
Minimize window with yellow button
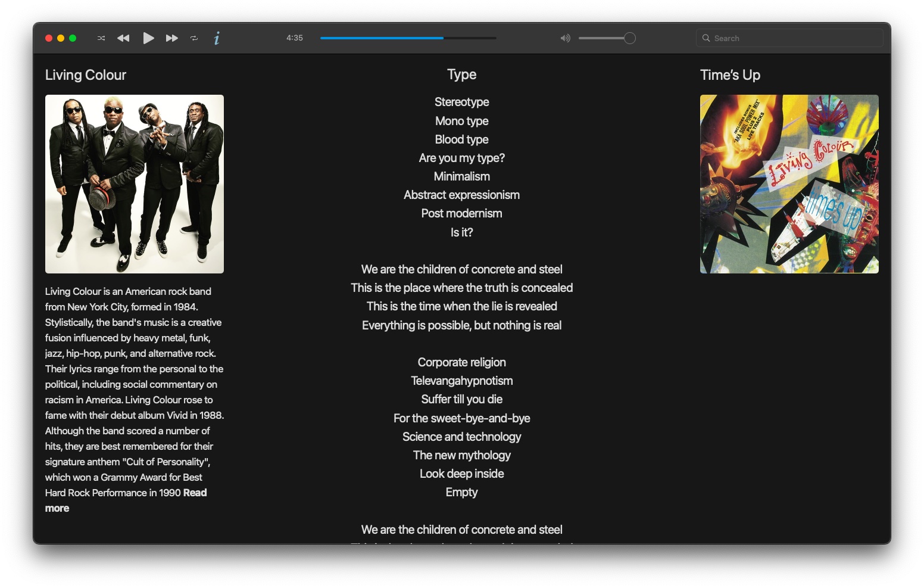61,38
